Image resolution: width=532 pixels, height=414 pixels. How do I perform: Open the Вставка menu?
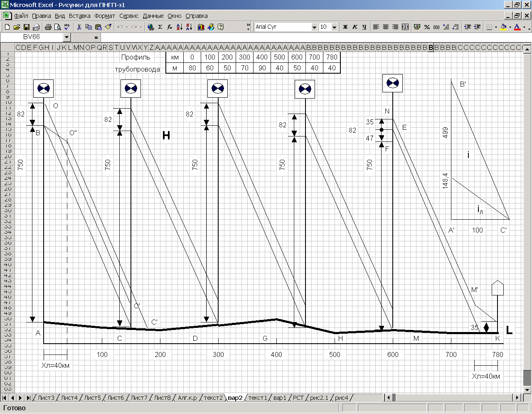[x=80, y=16]
